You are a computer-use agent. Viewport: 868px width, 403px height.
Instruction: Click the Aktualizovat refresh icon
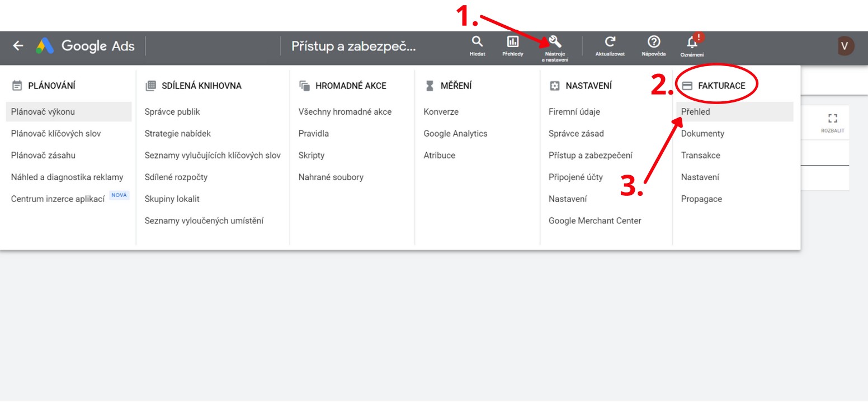tap(610, 41)
